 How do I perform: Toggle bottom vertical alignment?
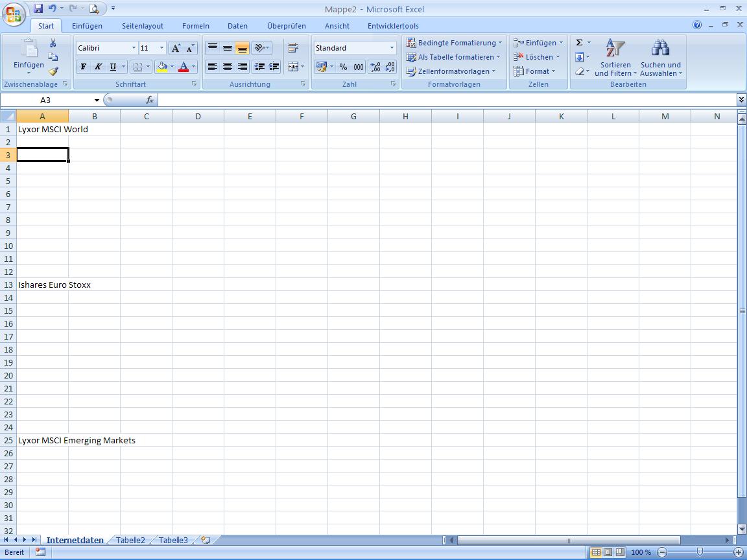point(242,47)
